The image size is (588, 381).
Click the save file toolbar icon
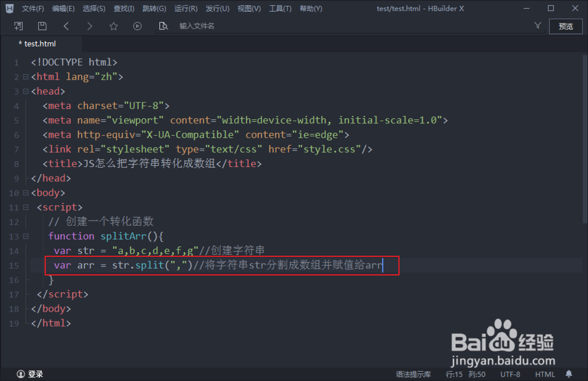tap(42, 26)
